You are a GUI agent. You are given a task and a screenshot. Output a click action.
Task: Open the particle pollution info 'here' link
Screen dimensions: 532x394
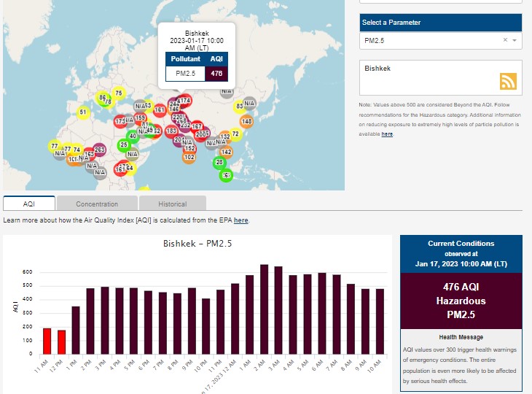tap(387, 134)
